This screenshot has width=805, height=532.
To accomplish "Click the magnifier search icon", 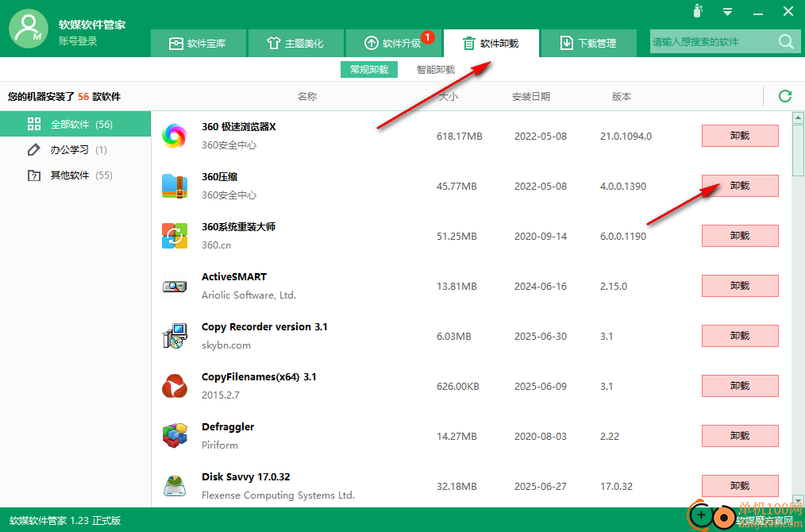I will coord(786,41).
